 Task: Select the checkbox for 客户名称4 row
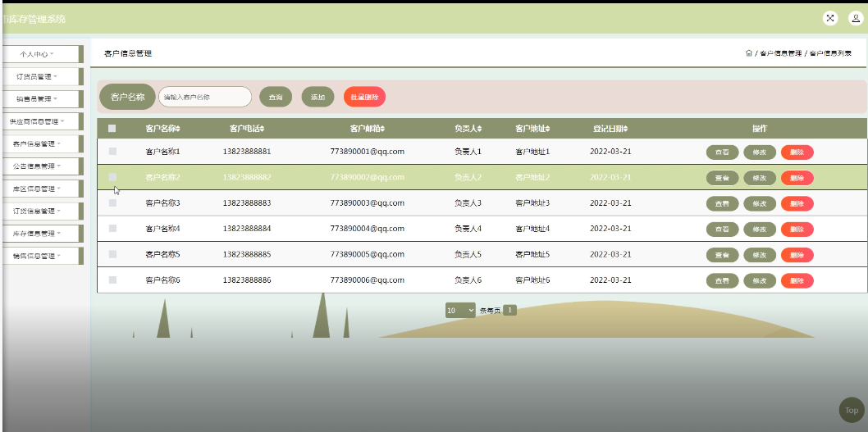112,229
